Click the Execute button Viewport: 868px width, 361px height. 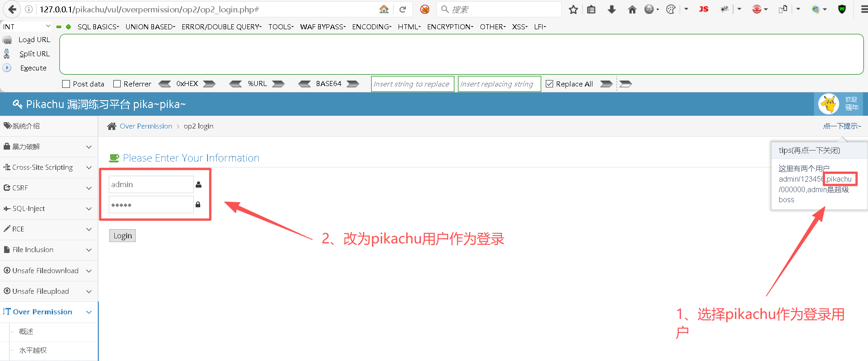pyautogui.click(x=33, y=68)
